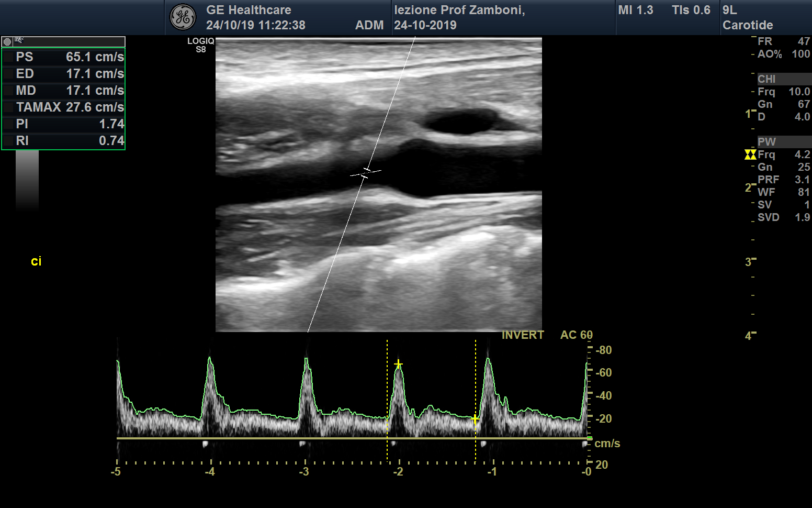Select the Carotide preset label
This screenshot has height=508, width=812.
pos(748,25)
